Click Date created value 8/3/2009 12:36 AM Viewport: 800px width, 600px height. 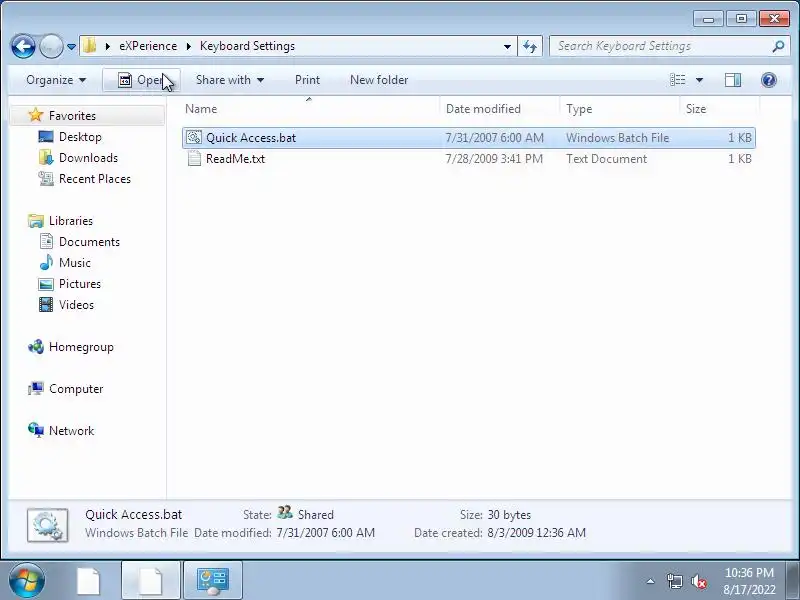pyautogui.click(x=536, y=533)
